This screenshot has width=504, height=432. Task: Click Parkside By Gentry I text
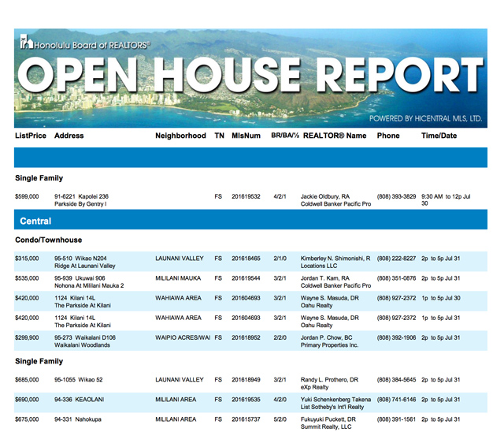coord(80,204)
